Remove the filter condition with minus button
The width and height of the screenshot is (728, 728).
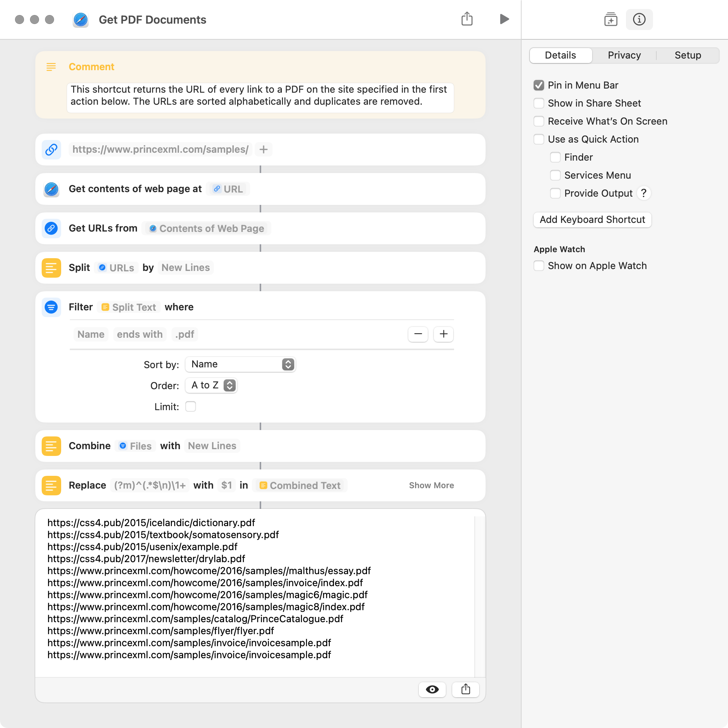pyautogui.click(x=418, y=334)
